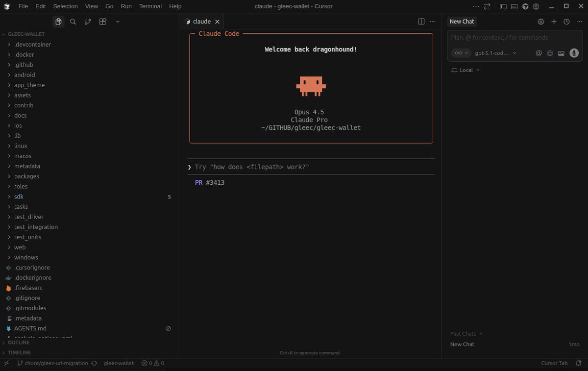588x371 pixels.
Task: Open the Terminal menu
Action: point(150,6)
